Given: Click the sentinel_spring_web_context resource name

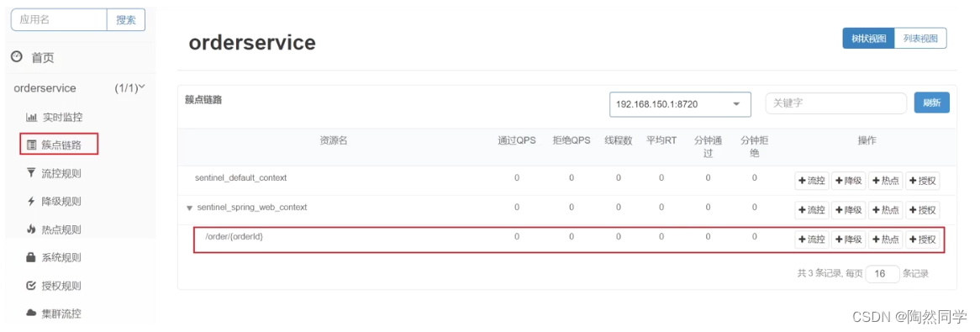Looking at the screenshot, I should (252, 208).
